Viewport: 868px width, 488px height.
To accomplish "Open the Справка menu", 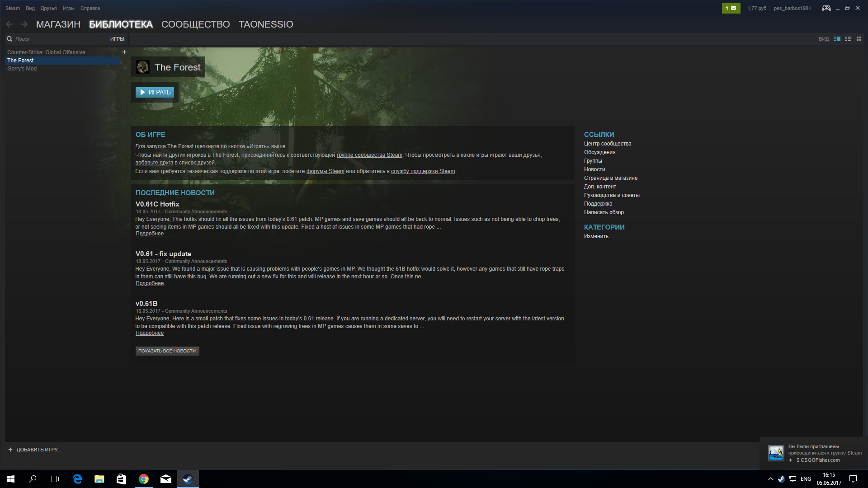I will pyautogui.click(x=90, y=8).
